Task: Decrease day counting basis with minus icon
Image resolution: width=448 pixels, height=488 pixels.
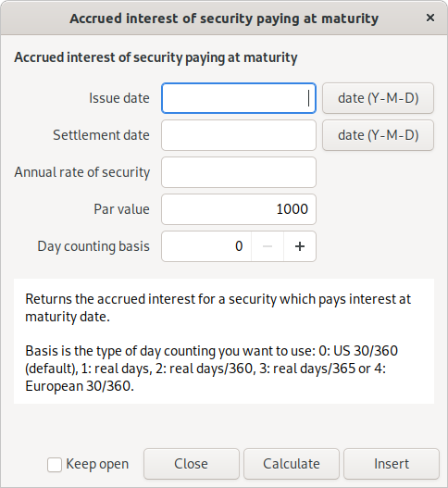Action: click(x=268, y=246)
